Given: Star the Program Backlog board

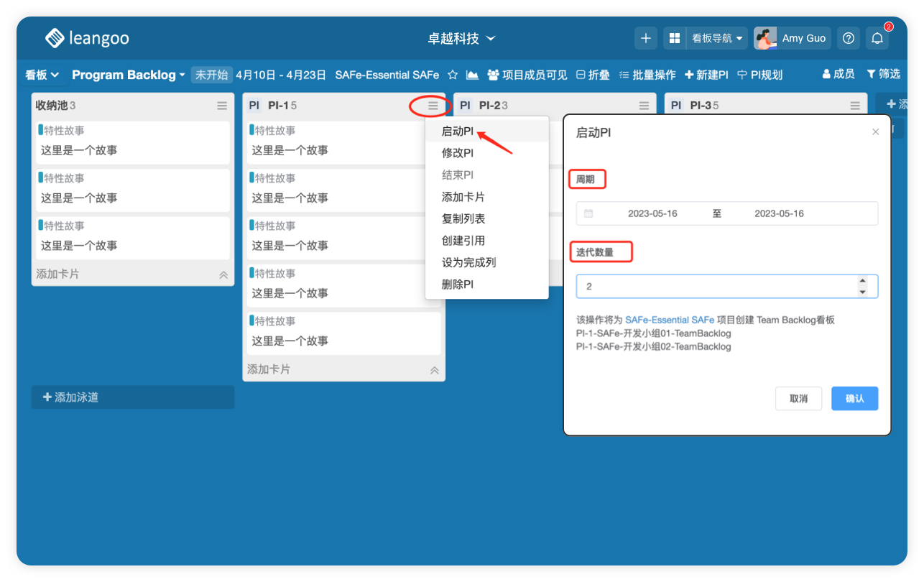Looking at the screenshot, I should [453, 75].
